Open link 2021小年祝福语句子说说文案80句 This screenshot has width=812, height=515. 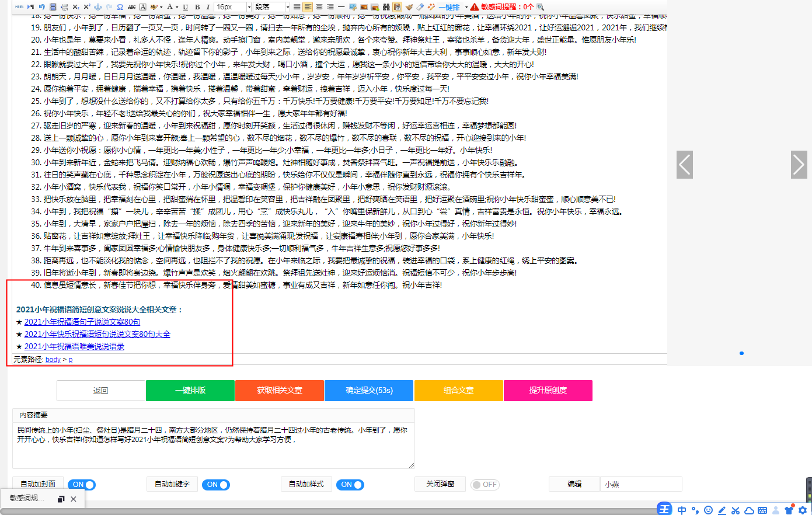pos(82,322)
